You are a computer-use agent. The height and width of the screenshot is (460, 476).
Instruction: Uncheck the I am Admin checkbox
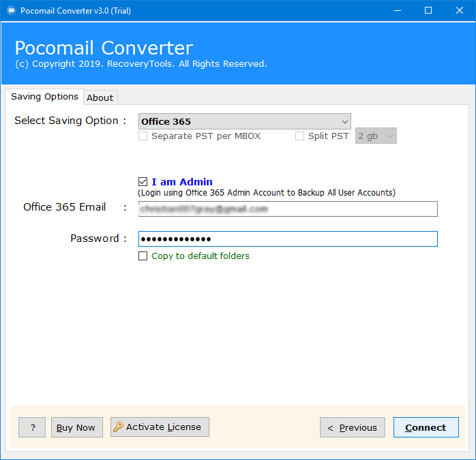coord(143,182)
